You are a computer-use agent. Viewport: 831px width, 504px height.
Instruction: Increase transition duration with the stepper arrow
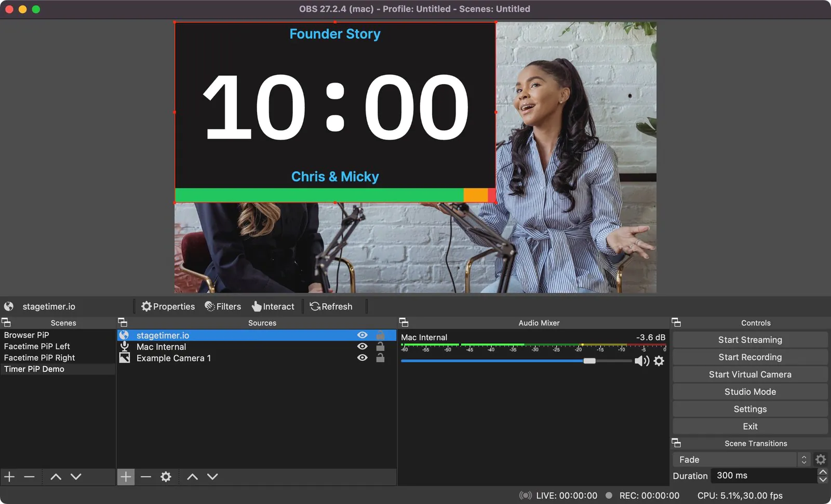(x=823, y=471)
